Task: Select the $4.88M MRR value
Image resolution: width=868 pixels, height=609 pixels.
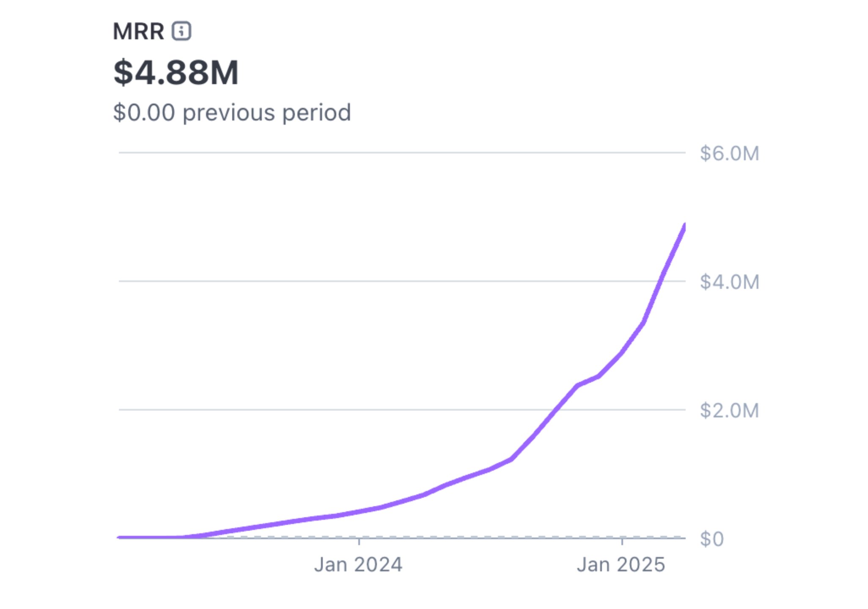Action: 176,73
